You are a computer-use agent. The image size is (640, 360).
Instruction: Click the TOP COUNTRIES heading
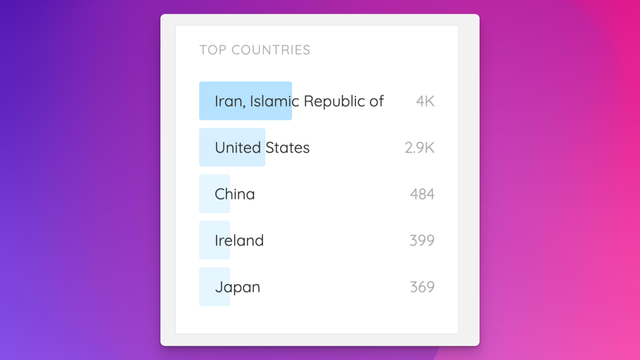255,50
